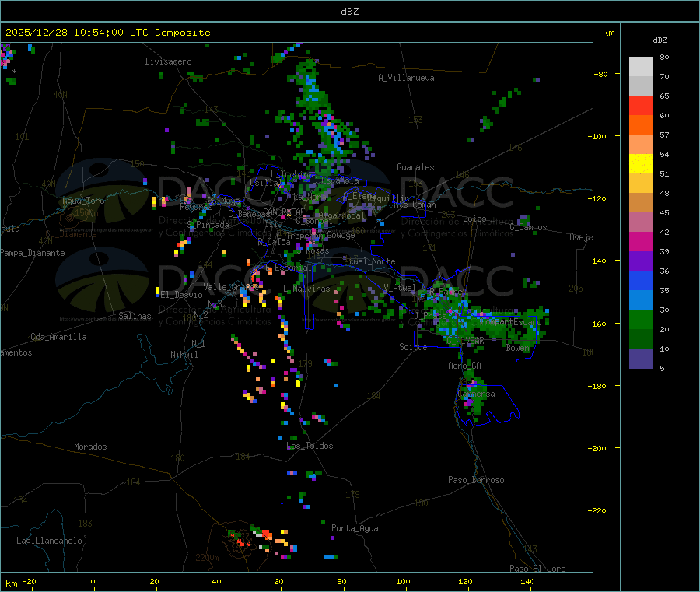
Task: Click the Morados map label
Action: 90,447
